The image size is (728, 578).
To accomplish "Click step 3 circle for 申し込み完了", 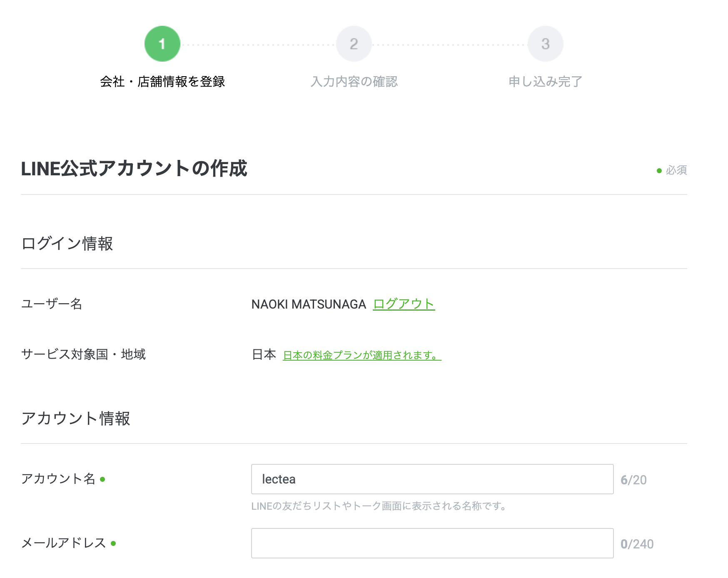I will point(545,43).
